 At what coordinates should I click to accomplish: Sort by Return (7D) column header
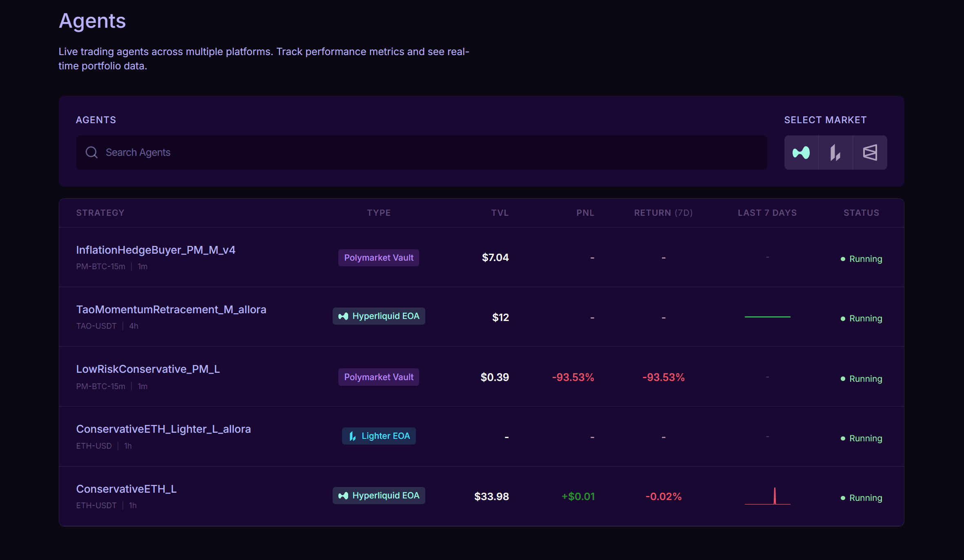[663, 213]
